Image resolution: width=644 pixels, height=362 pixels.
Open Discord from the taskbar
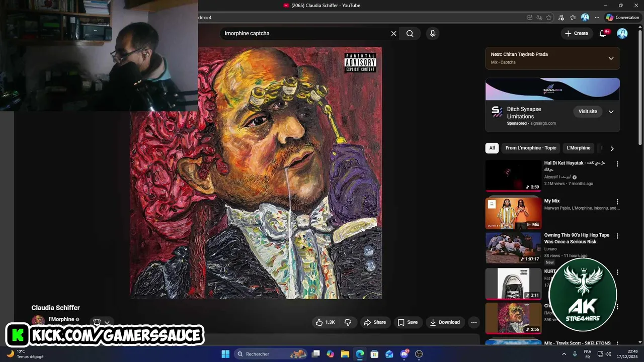pyautogui.click(x=404, y=354)
